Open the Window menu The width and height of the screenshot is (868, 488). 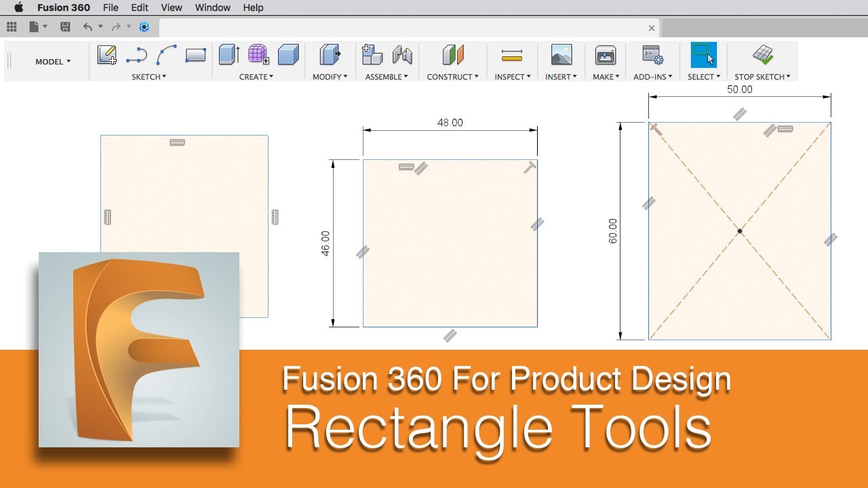[213, 7]
